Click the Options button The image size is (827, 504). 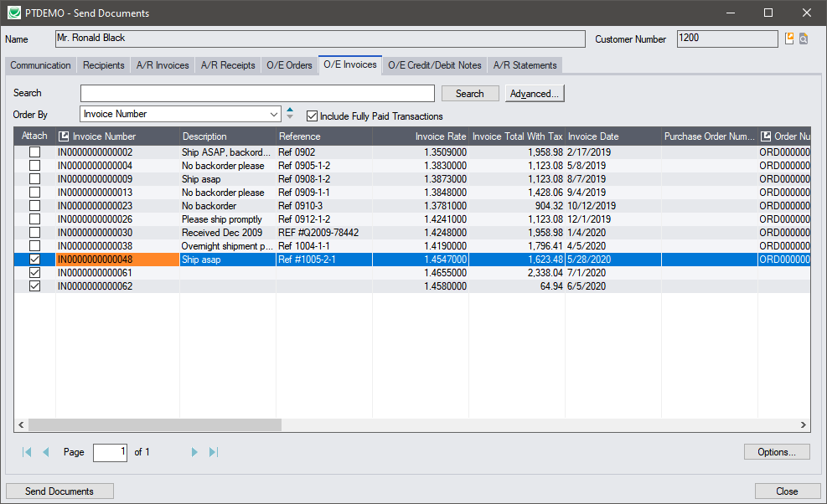(777, 452)
